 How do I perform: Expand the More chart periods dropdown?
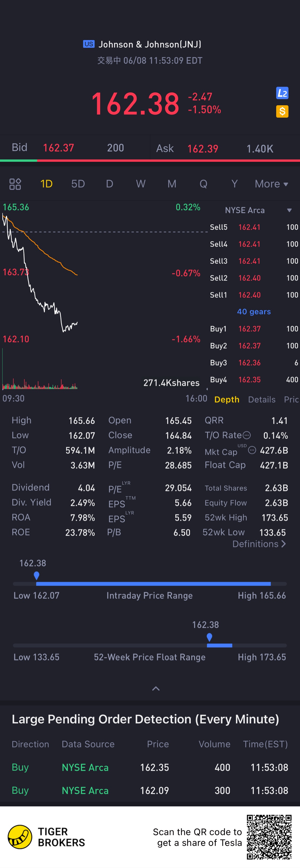coord(271,184)
